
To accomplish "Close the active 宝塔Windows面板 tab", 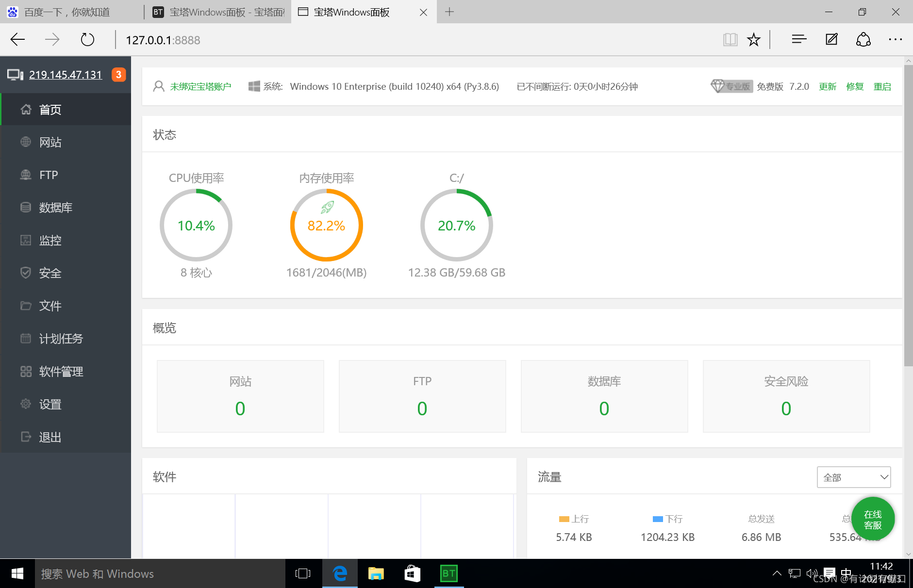I will (x=423, y=13).
